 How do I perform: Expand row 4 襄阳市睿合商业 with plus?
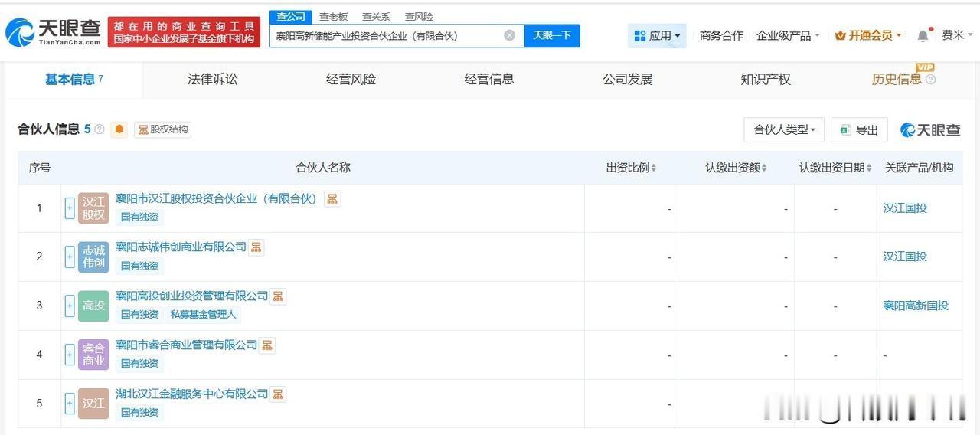coord(70,355)
